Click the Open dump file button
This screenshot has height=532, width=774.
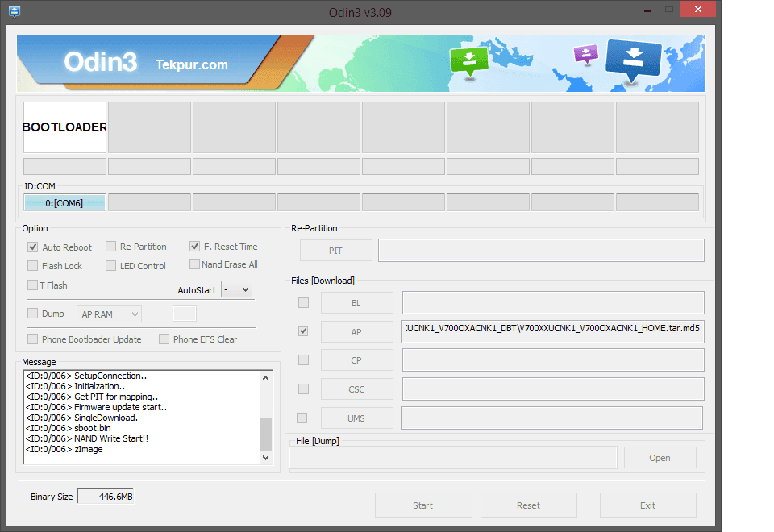tap(660, 458)
